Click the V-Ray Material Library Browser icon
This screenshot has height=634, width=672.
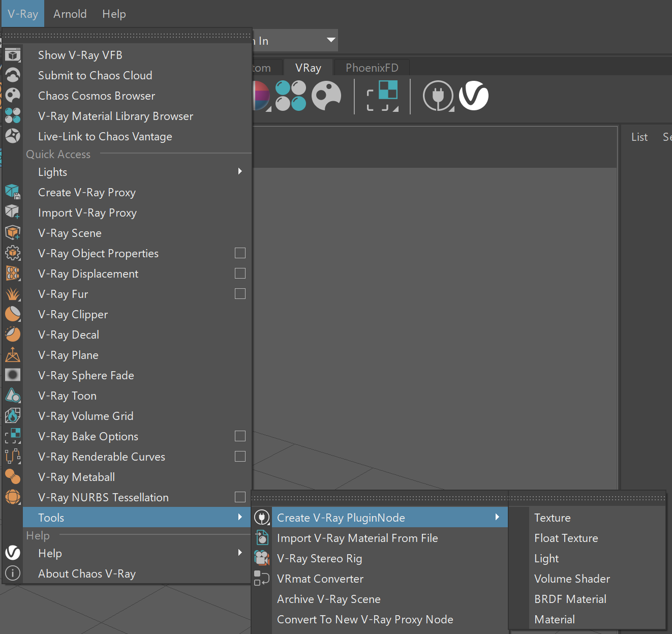[13, 116]
